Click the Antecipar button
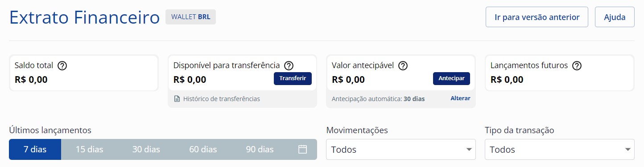Screen dimensions: 644x167 [451, 78]
